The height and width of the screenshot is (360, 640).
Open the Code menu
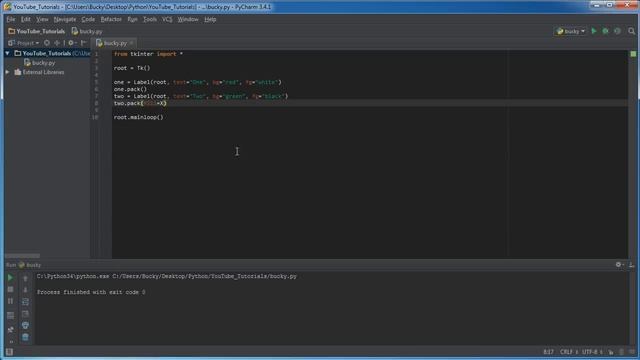(x=88, y=19)
